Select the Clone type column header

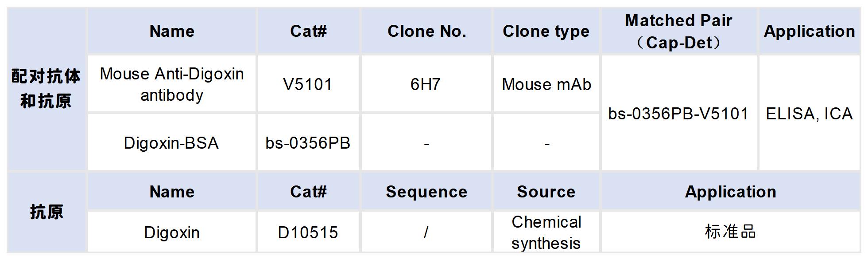coord(546,31)
